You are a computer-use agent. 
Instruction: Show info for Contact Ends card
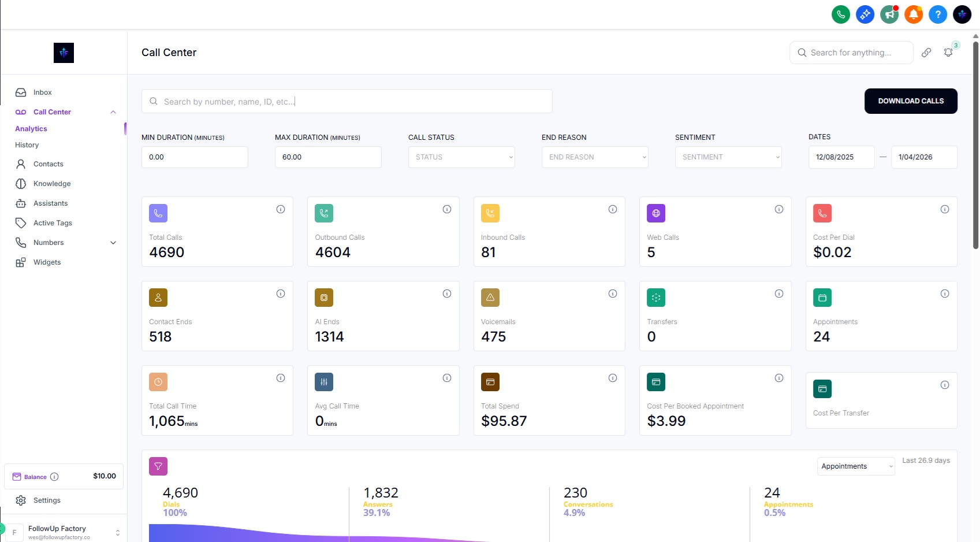(x=281, y=294)
